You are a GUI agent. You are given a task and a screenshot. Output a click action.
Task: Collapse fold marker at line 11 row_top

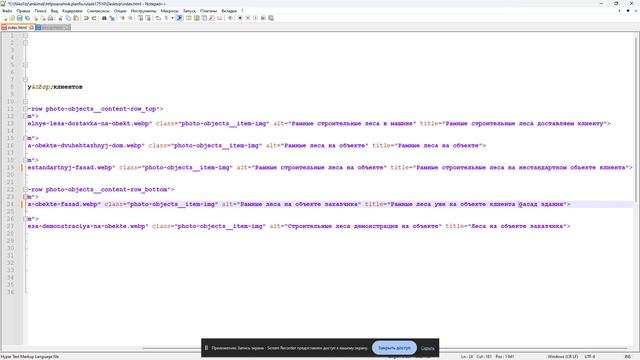(x=25, y=109)
